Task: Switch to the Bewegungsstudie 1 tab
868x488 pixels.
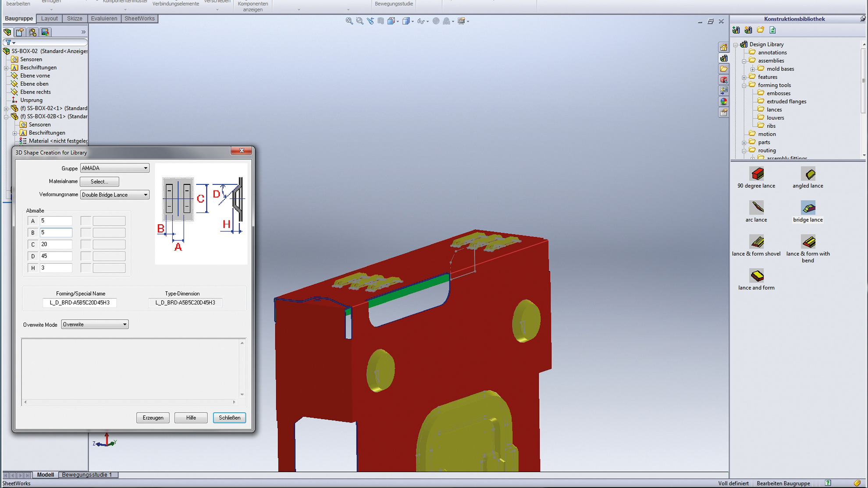Action: (x=88, y=474)
